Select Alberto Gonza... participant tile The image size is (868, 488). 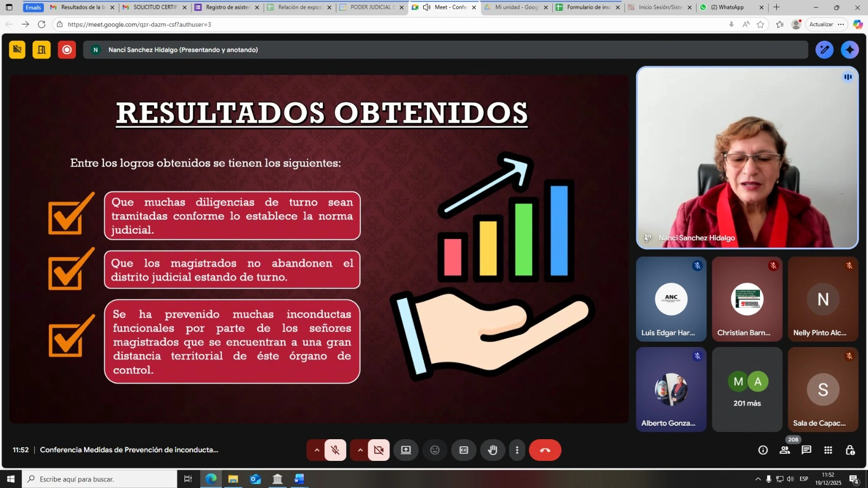(671, 389)
